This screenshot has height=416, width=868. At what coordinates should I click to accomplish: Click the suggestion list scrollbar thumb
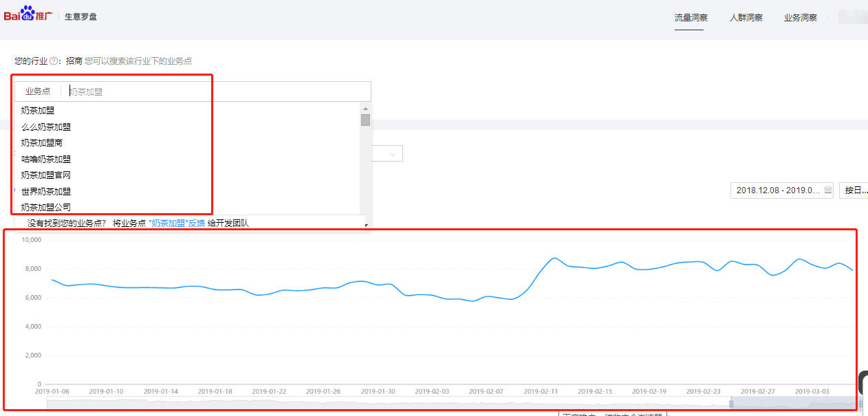click(365, 120)
